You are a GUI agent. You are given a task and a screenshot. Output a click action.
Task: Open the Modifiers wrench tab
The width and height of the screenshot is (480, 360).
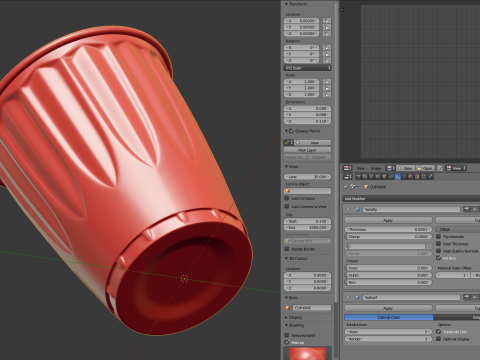point(398,176)
